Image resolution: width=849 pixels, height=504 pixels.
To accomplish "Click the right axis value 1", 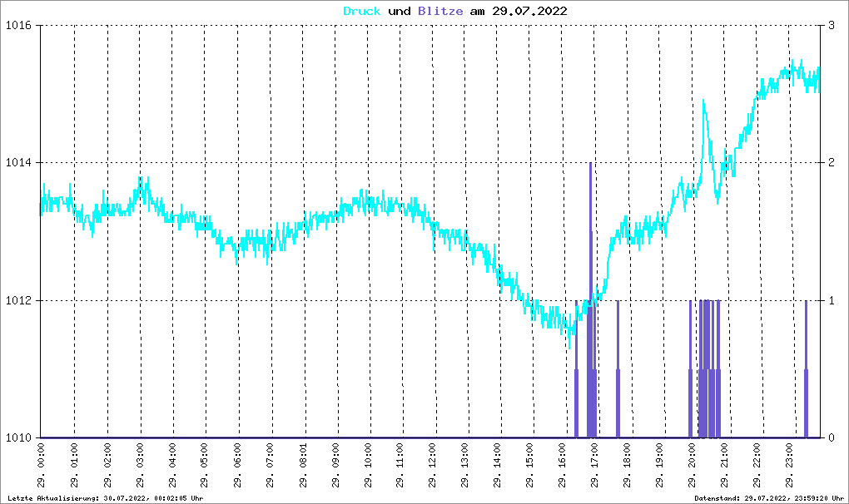I will (x=832, y=301).
